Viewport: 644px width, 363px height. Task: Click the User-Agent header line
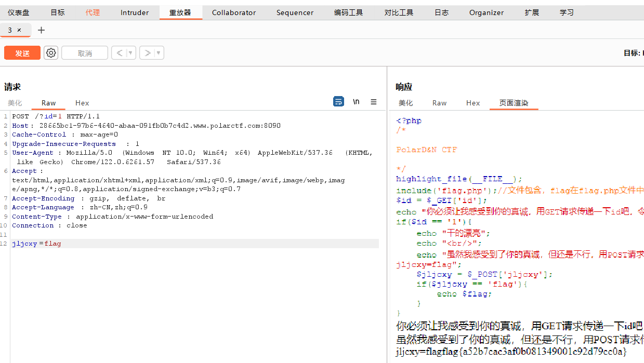(x=192, y=157)
